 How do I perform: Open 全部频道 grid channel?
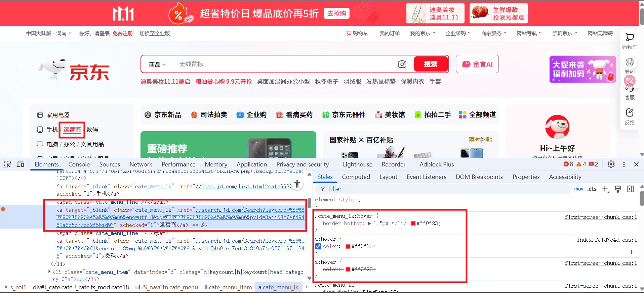coord(477,115)
